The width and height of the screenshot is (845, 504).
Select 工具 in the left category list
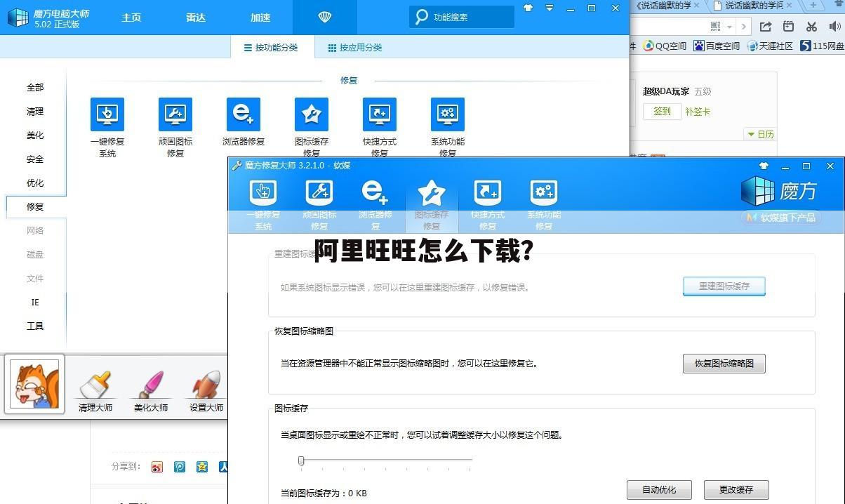click(x=35, y=326)
